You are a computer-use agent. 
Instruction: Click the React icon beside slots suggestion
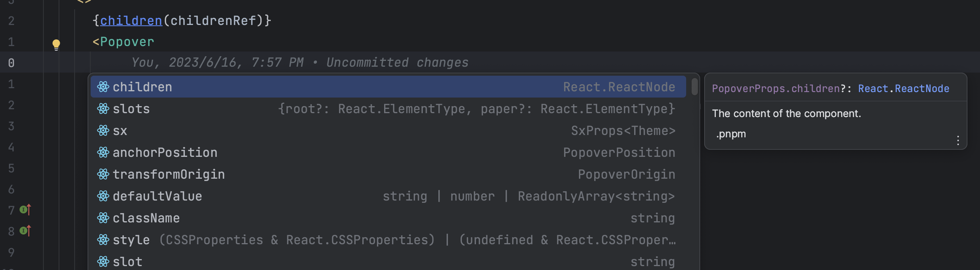pos(103,109)
